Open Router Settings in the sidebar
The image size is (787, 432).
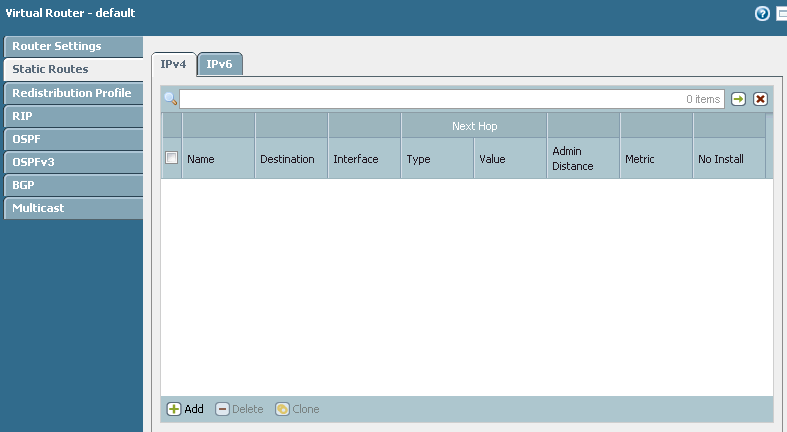pyautogui.click(x=57, y=46)
